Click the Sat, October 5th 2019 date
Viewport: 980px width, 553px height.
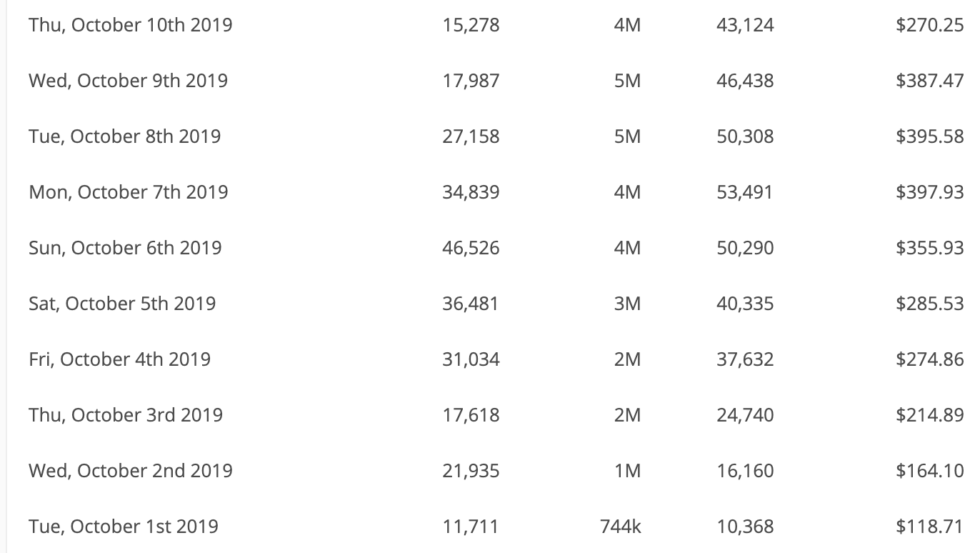click(122, 304)
